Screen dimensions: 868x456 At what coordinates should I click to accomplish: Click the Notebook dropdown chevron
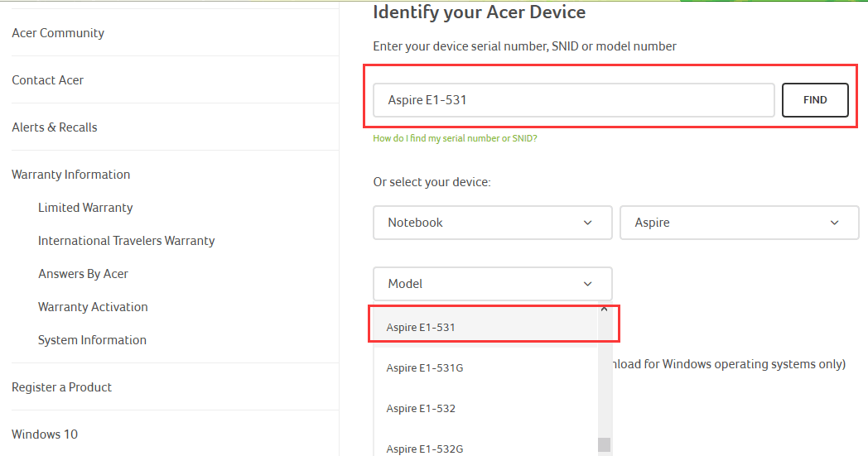588,223
